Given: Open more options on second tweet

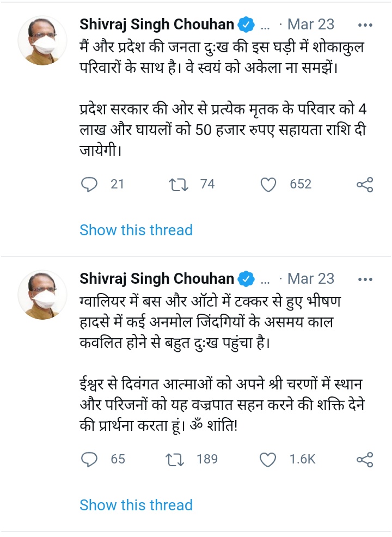Looking at the screenshot, I should click(x=365, y=279).
